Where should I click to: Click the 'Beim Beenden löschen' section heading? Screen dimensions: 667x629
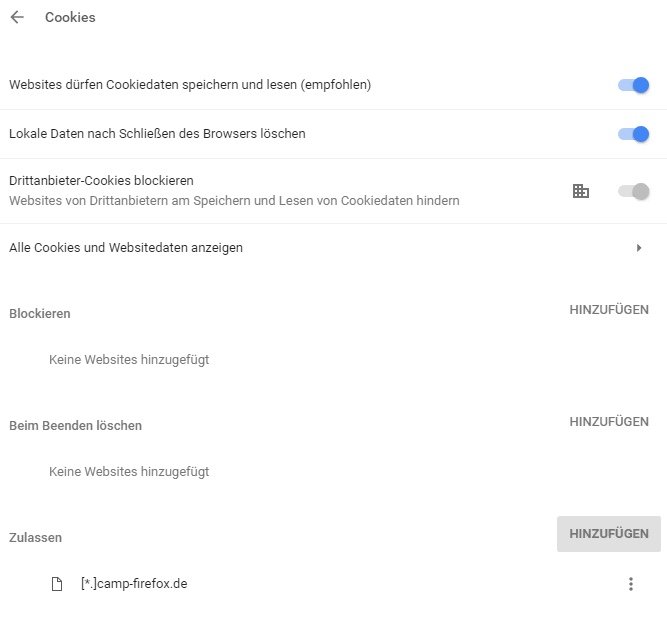[76, 426]
